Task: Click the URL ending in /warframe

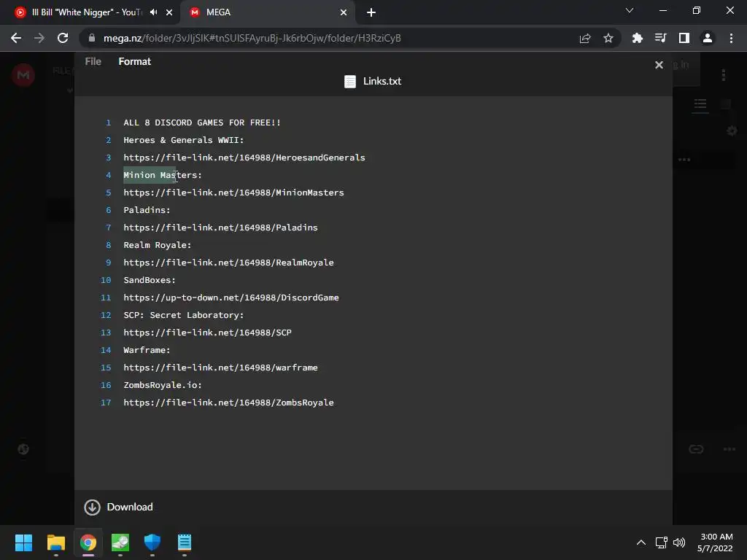Action: 220,367
